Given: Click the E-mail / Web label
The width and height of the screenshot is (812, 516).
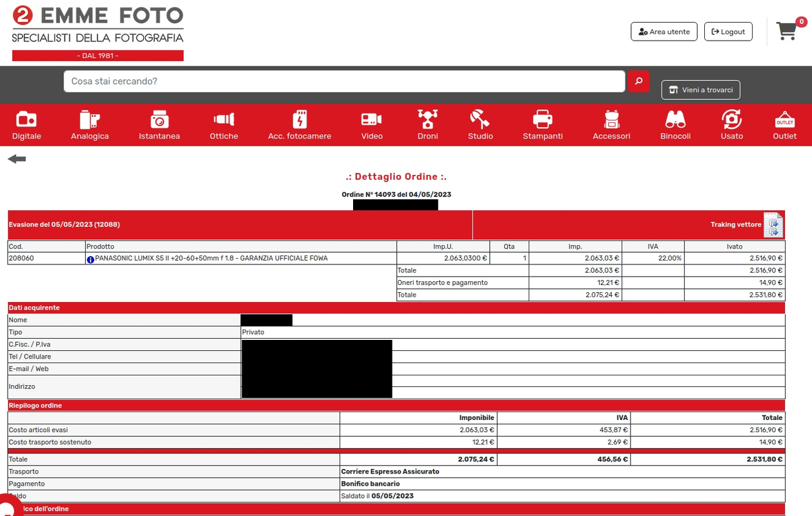Looking at the screenshot, I should [28, 369].
